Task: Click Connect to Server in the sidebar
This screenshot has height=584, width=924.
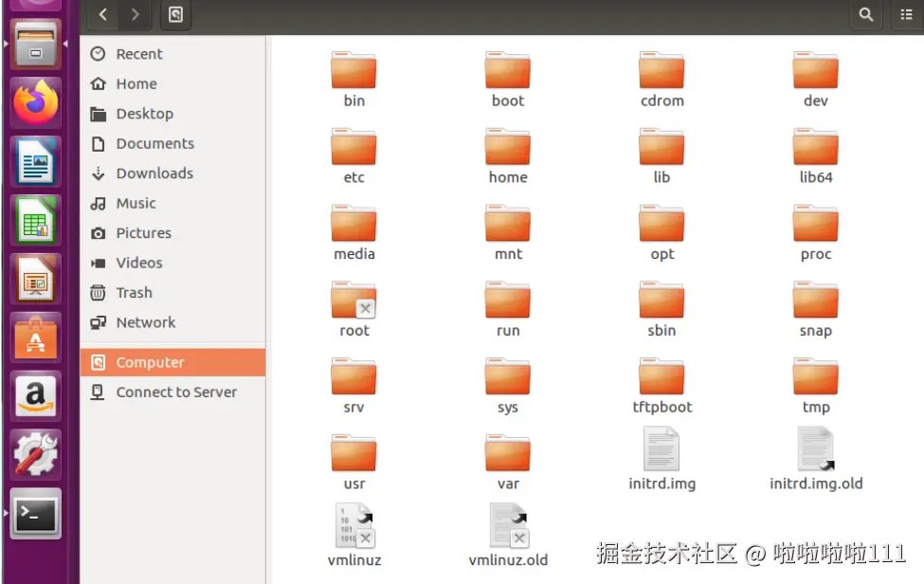Action: (x=172, y=392)
